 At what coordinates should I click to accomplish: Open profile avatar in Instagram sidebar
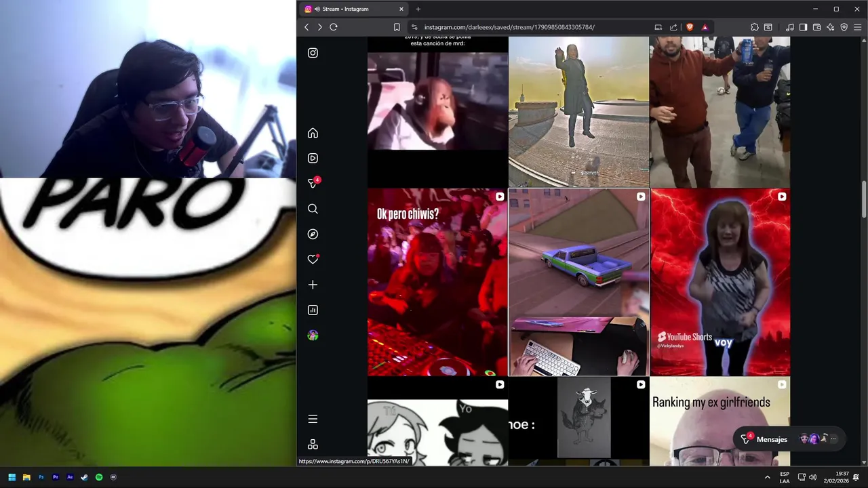point(313,335)
